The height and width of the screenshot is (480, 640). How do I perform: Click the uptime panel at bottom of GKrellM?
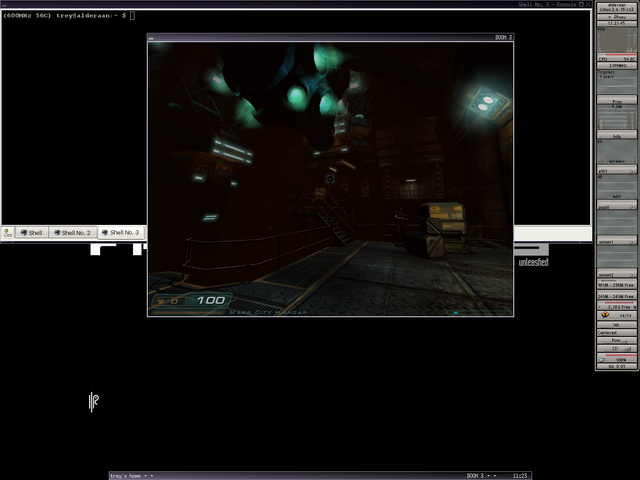tap(617, 367)
